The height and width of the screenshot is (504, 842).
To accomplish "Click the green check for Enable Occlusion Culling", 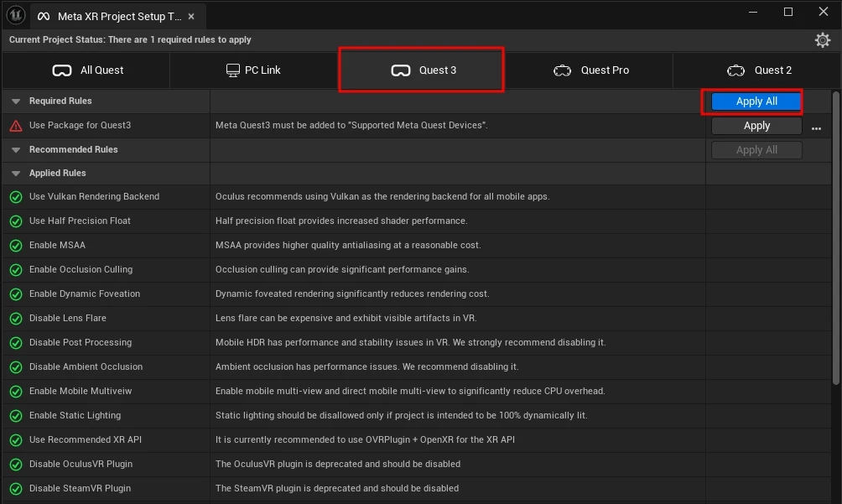I will pyautogui.click(x=16, y=269).
